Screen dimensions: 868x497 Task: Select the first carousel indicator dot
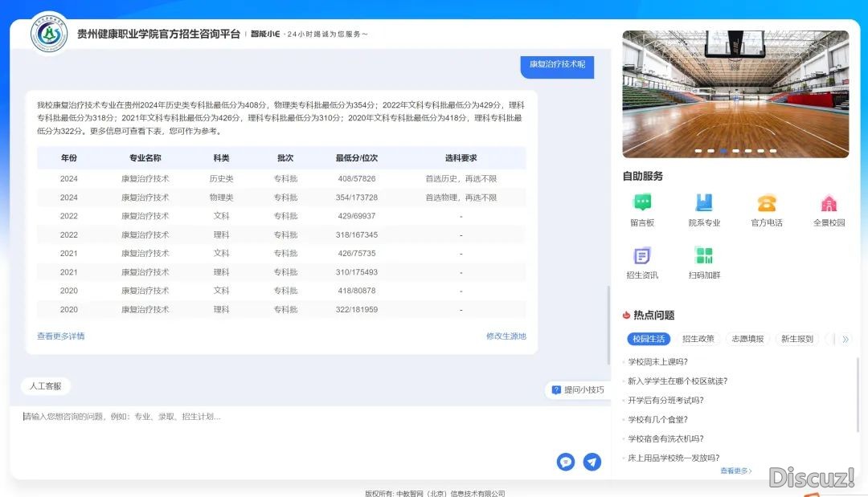[x=698, y=151]
